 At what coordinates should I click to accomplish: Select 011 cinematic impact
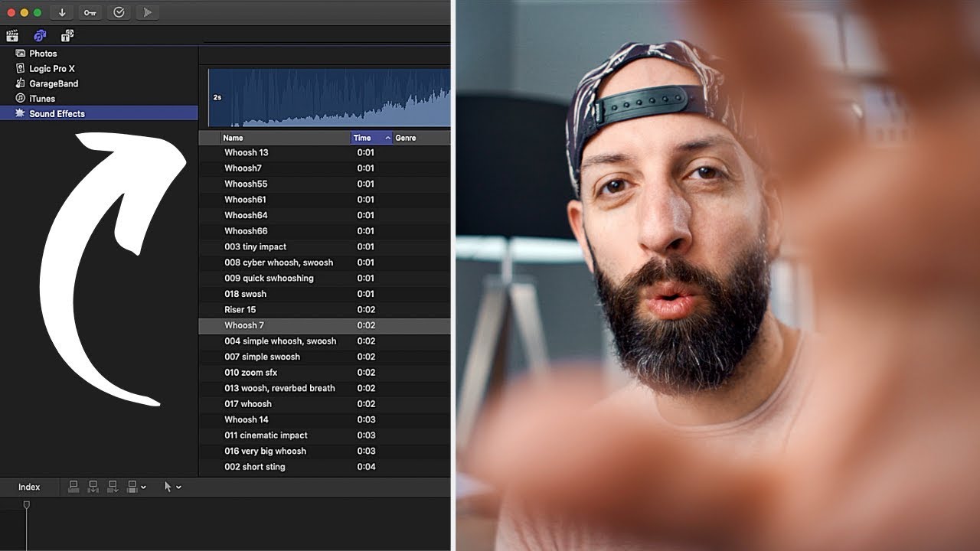click(x=325, y=435)
